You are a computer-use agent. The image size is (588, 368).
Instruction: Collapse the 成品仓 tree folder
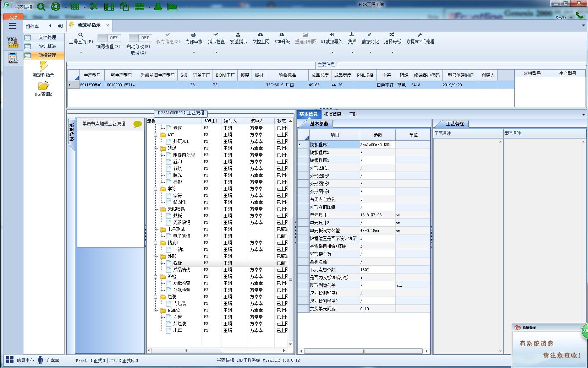coord(156,310)
